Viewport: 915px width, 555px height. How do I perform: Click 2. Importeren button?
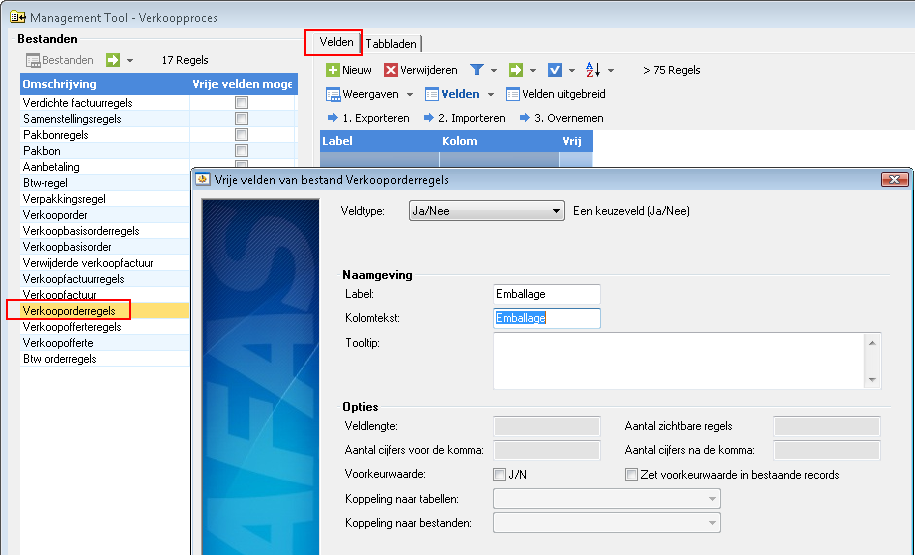(x=465, y=118)
